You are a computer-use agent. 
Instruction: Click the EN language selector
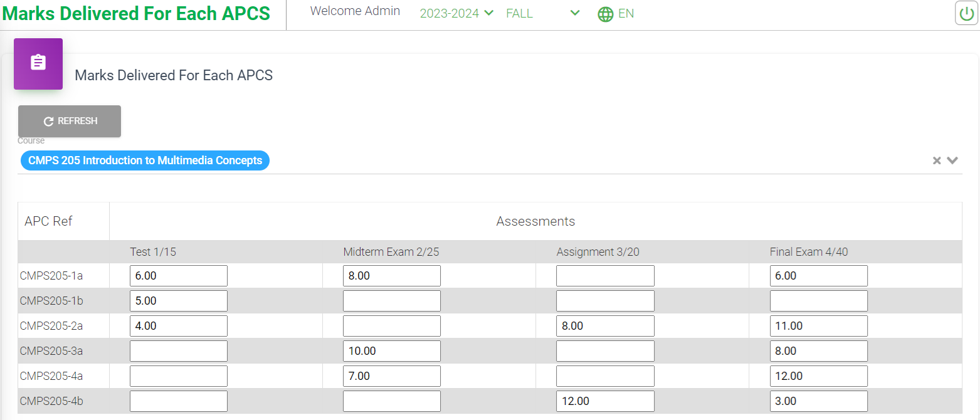(626, 14)
